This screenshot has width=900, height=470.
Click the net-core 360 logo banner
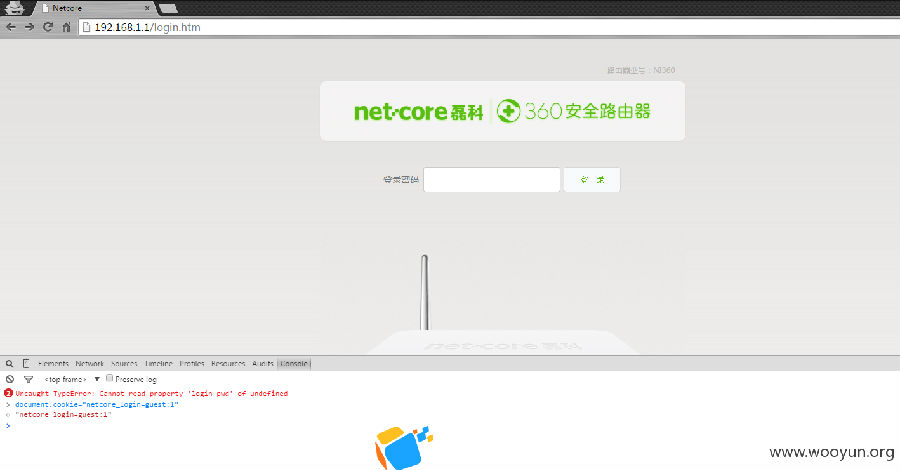(502, 111)
